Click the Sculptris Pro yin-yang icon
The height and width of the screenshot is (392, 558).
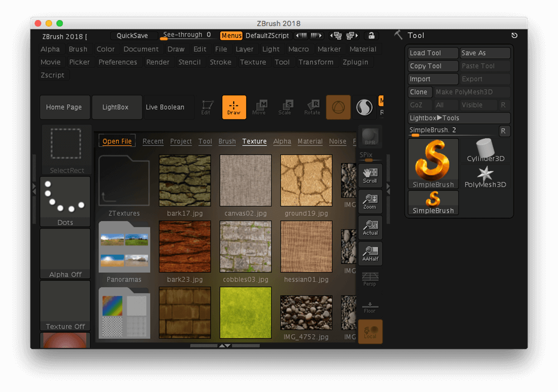[x=364, y=107]
